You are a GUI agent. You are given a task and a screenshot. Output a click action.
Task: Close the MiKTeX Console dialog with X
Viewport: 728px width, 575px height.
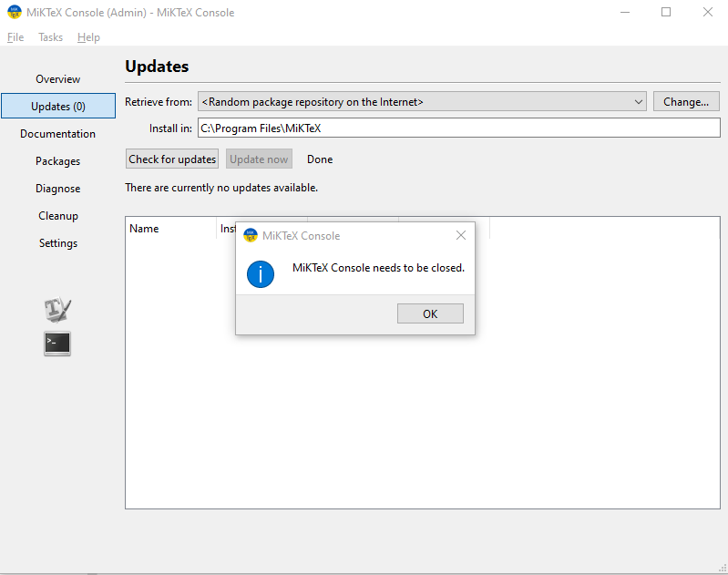coord(460,235)
